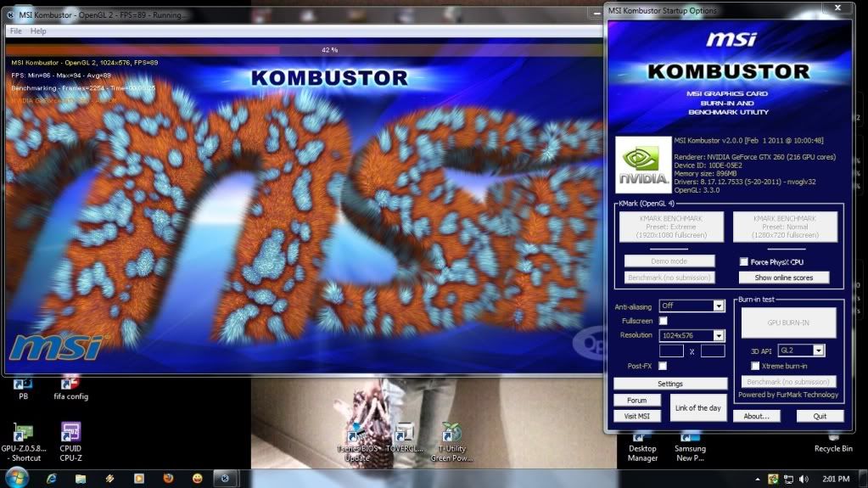This screenshot has width=868, height=488.
Task: Click the 42 % benchmark progress bar
Action: (304, 50)
